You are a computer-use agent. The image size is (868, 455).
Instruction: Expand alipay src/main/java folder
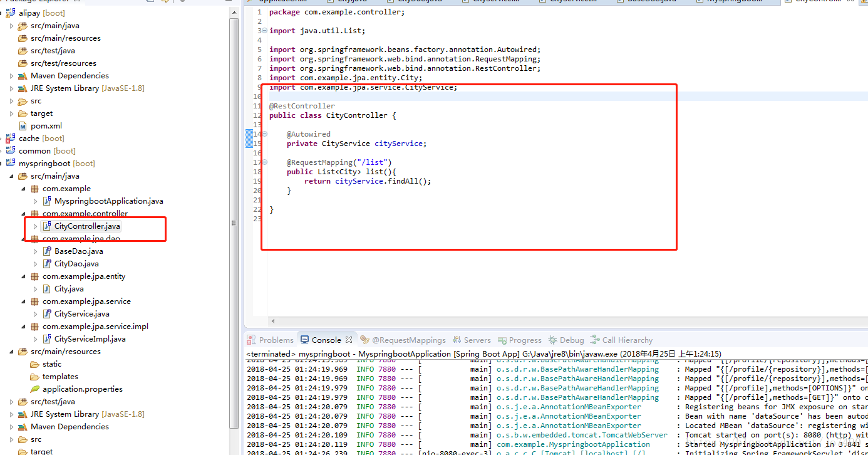click(11, 26)
